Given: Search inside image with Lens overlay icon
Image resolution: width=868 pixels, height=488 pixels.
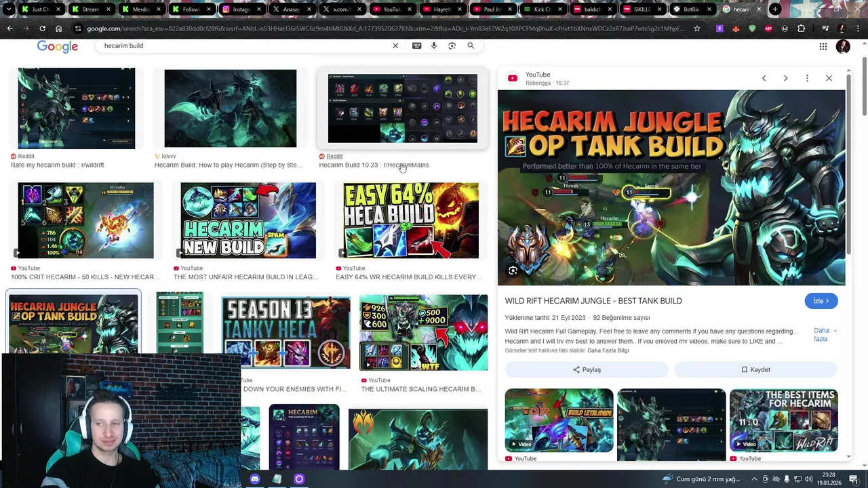Looking at the screenshot, I should [513, 270].
